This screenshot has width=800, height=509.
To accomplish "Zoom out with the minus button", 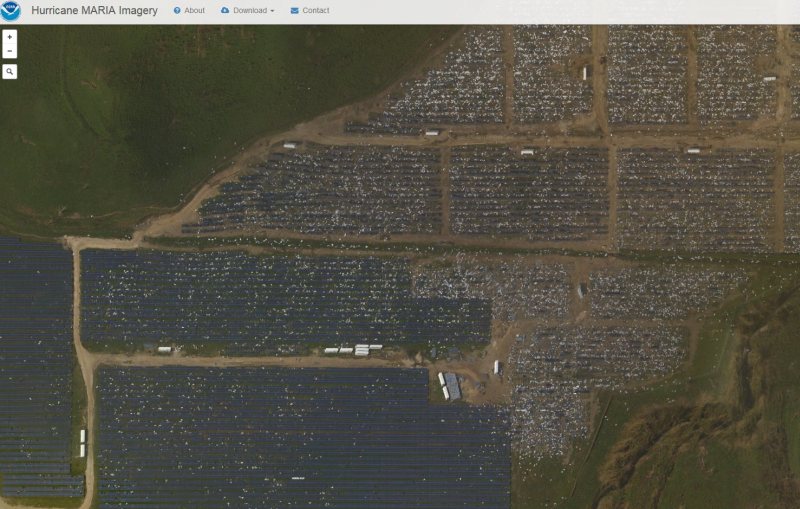I will click(x=9, y=51).
